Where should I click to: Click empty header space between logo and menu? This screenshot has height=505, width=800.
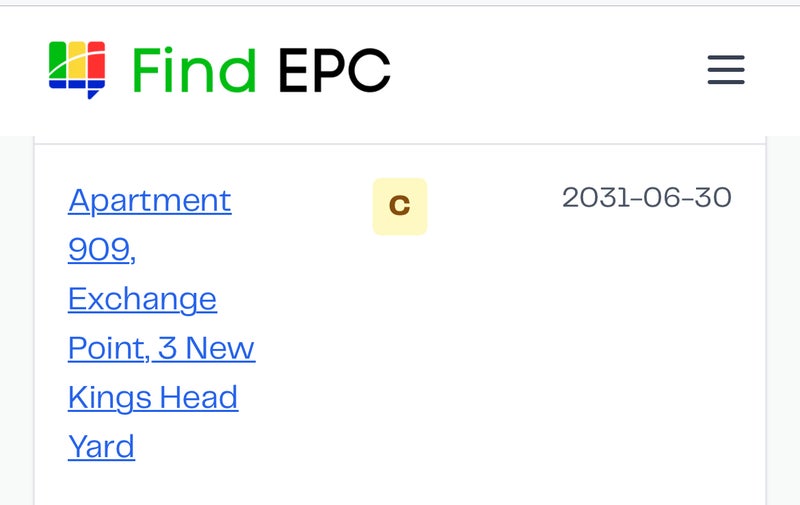pyautogui.click(x=550, y=70)
